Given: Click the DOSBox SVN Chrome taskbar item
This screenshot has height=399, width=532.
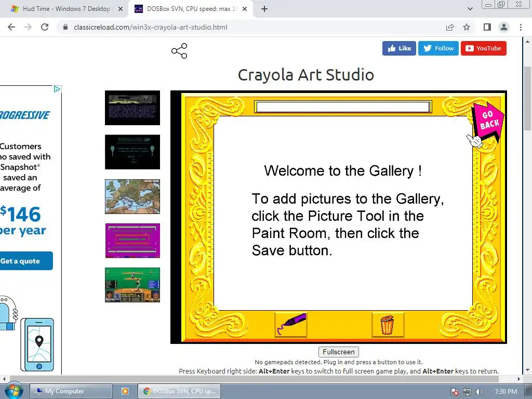Looking at the screenshot, I should 179,391.
